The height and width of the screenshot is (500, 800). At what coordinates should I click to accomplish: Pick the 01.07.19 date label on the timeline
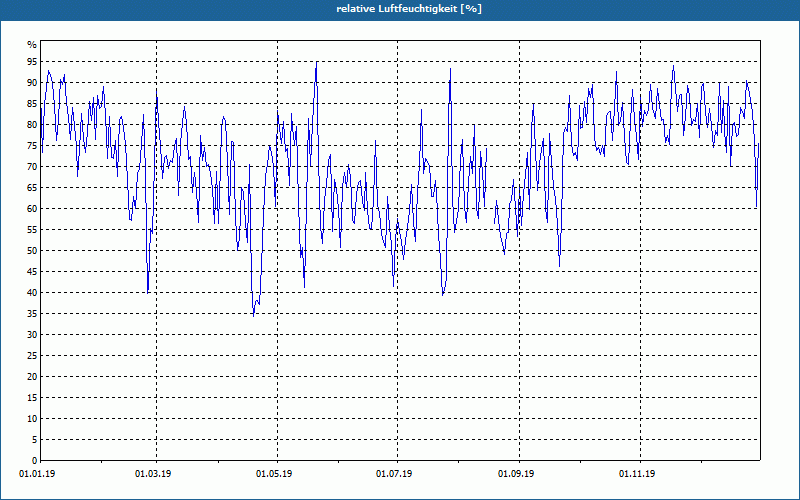pos(395,474)
